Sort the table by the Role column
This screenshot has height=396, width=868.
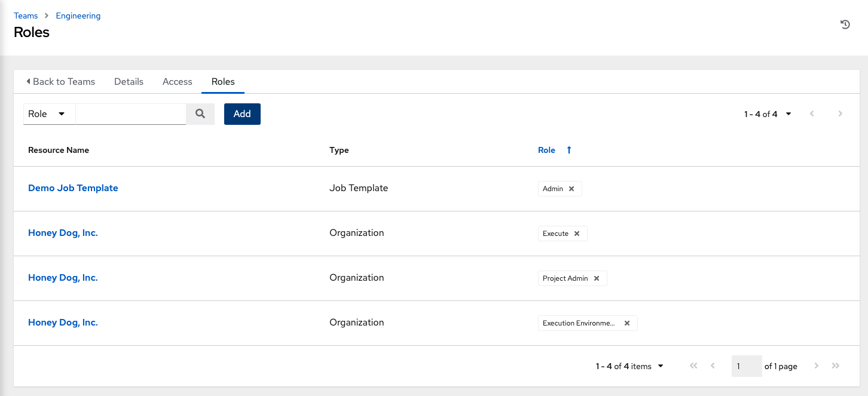coord(546,150)
